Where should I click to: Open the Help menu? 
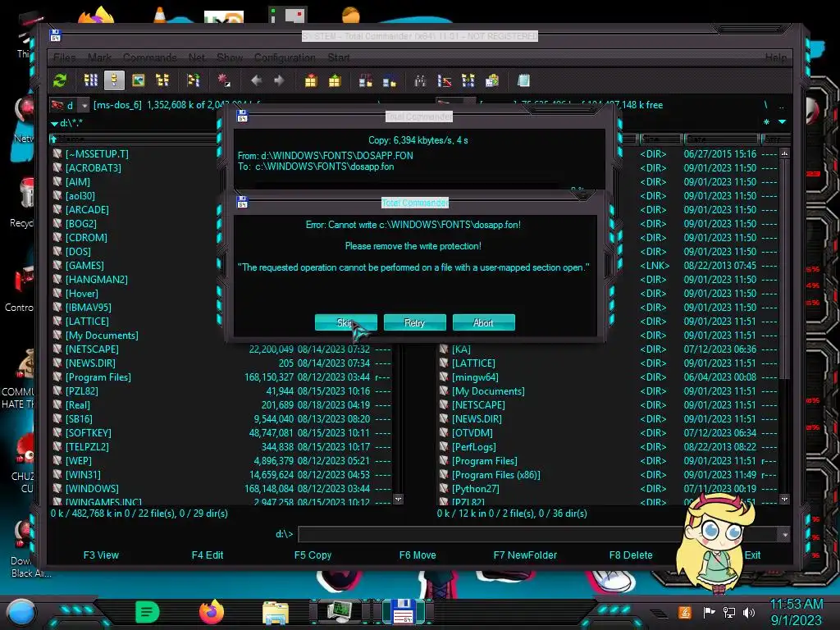click(x=776, y=57)
